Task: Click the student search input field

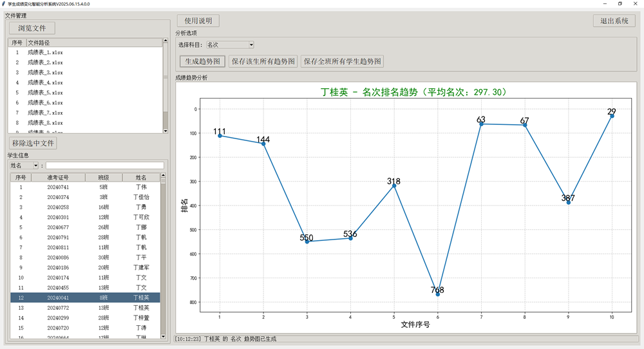Action: pyautogui.click(x=104, y=165)
